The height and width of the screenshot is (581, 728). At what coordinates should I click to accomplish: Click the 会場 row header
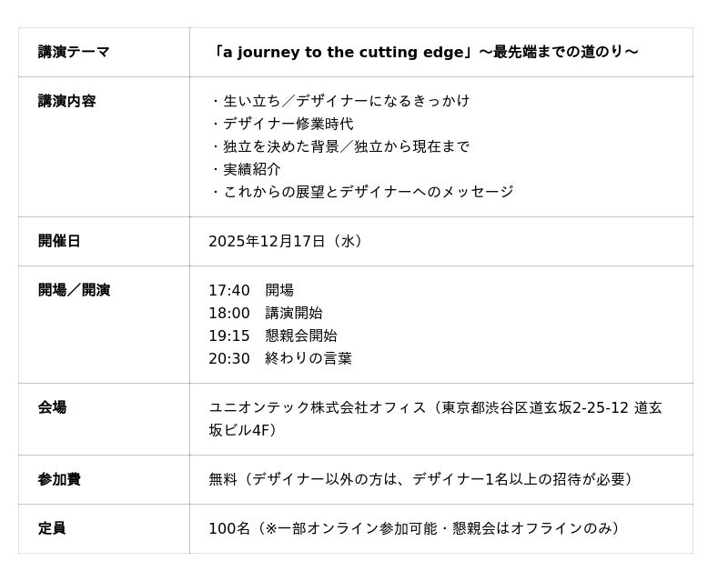52,407
